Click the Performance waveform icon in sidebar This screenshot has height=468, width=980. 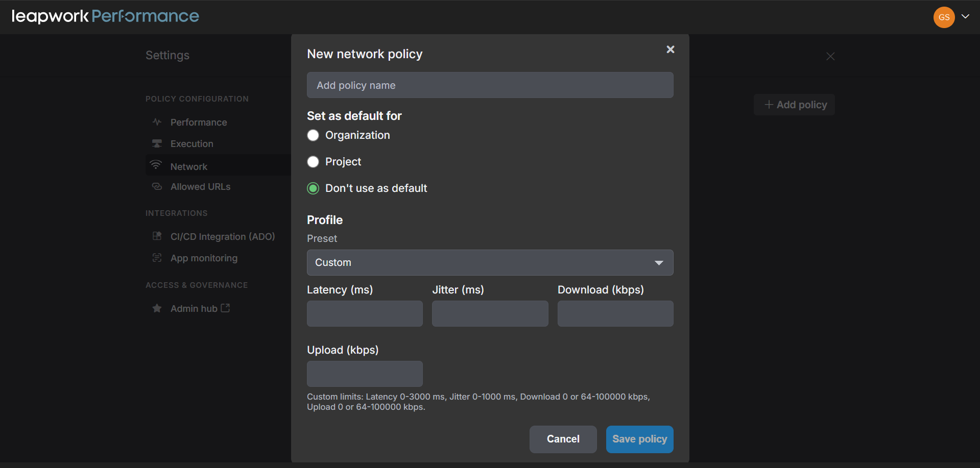(157, 122)
